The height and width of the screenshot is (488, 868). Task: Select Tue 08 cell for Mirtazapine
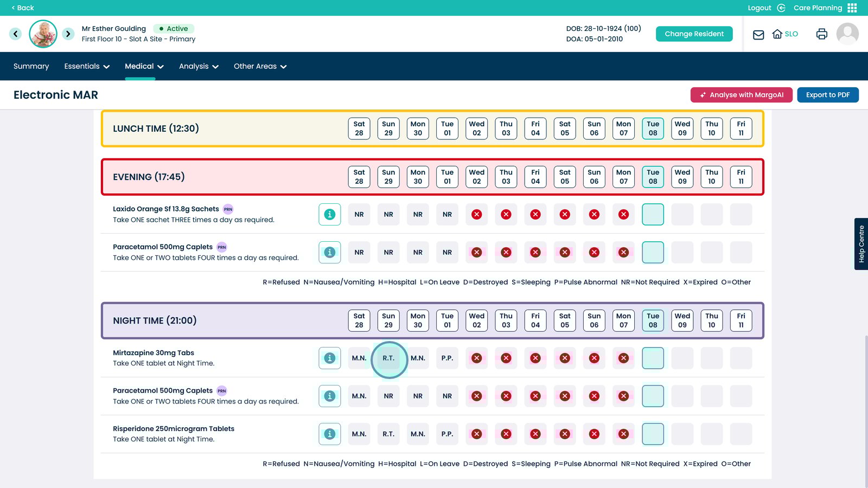653,358
